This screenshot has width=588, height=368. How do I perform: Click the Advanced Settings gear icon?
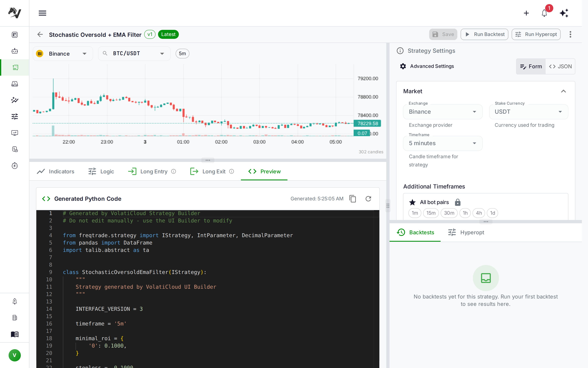403,66
